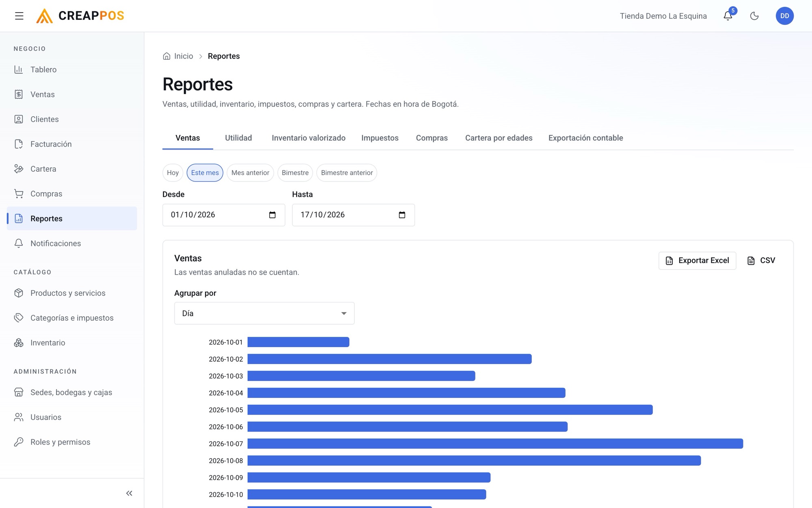812x508 pixels.
Task: Open Productos y servicios
Action: pyautogui.click(x=72, y=293)
